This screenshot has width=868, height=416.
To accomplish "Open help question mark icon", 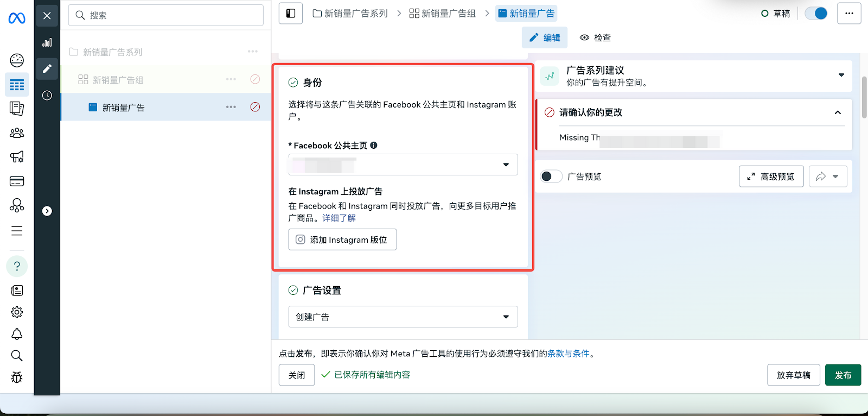I will point(17,266).
